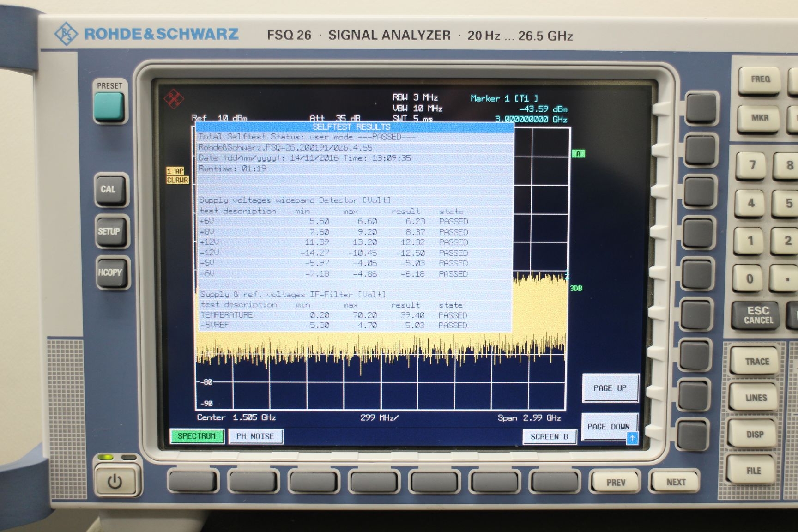Click the 3DB marker label

click(x=576, y=288)
